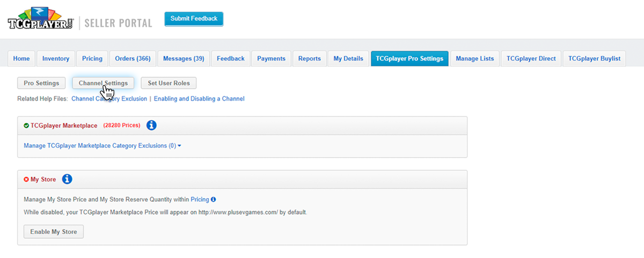The height and width of the screenshot is (258, 644).
Task: Click the Submit Feedback button
Action: coord(194,19)
